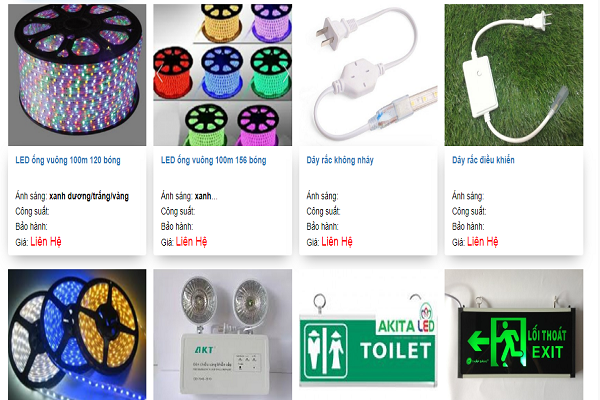View the white plug connector cable image

(x=368, y=75)
